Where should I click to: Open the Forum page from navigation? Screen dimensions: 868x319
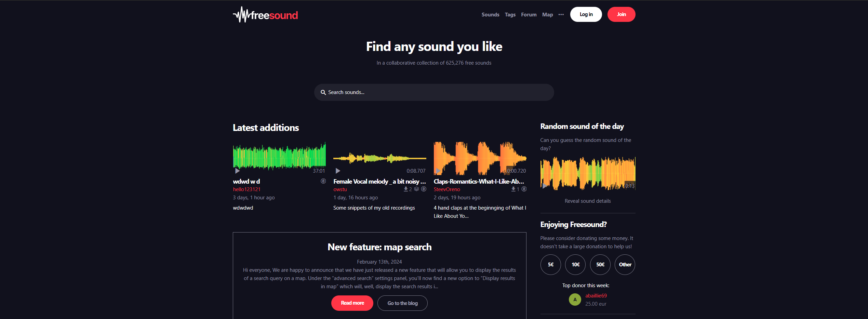point(529,14)
